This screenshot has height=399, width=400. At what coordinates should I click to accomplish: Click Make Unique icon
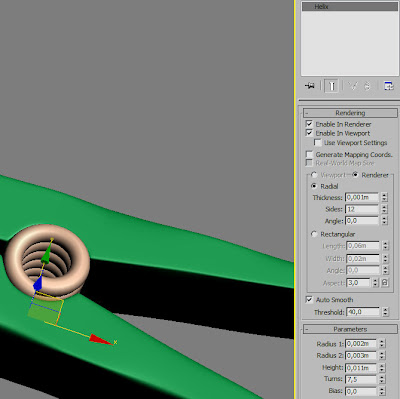click(353, 86)
